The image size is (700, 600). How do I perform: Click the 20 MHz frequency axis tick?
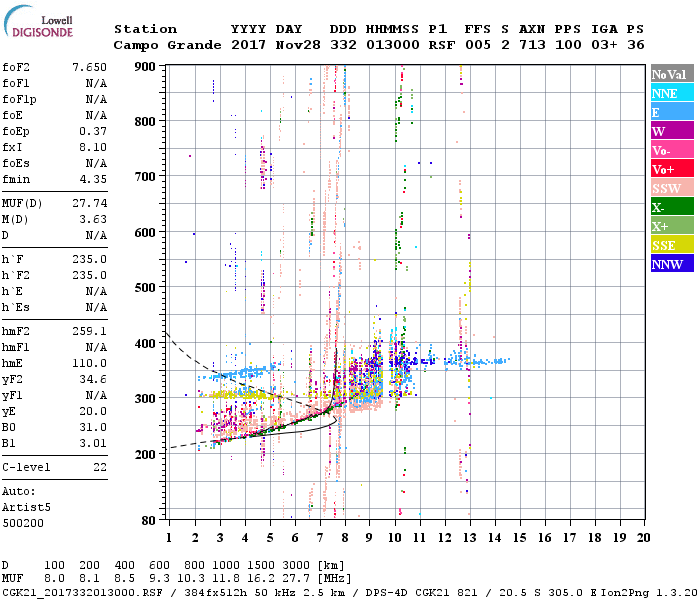click(643, 538)
